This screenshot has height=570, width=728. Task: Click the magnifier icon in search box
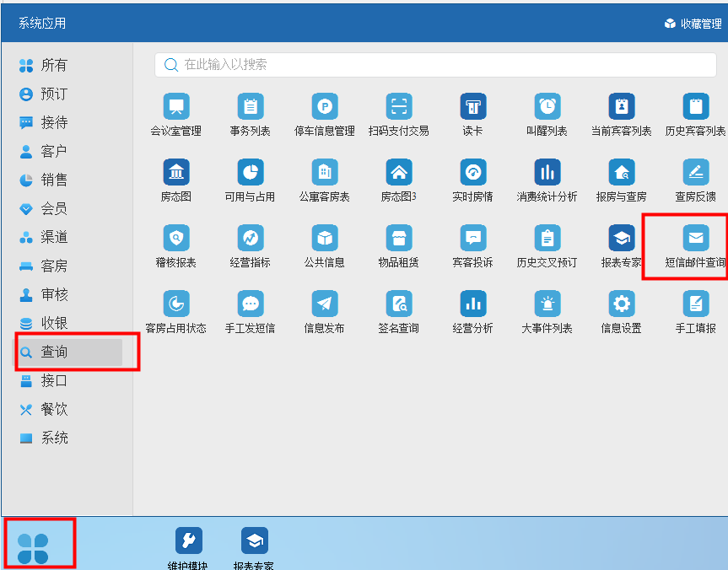click(x=171, y=65)
